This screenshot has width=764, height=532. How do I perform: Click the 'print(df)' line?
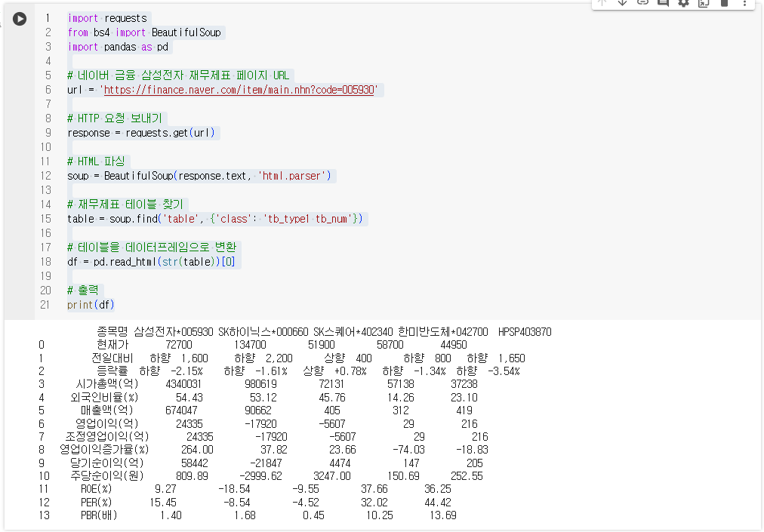(91, 305)
